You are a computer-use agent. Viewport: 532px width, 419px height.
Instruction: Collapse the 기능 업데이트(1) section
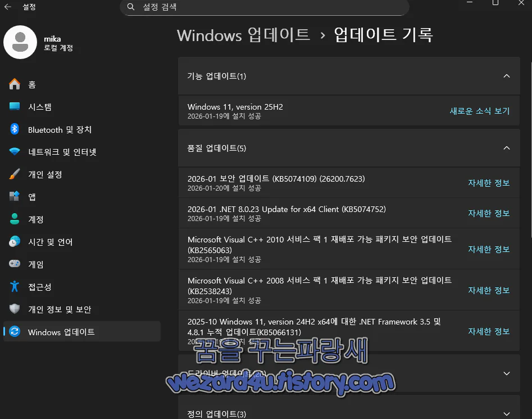[507, 76]
